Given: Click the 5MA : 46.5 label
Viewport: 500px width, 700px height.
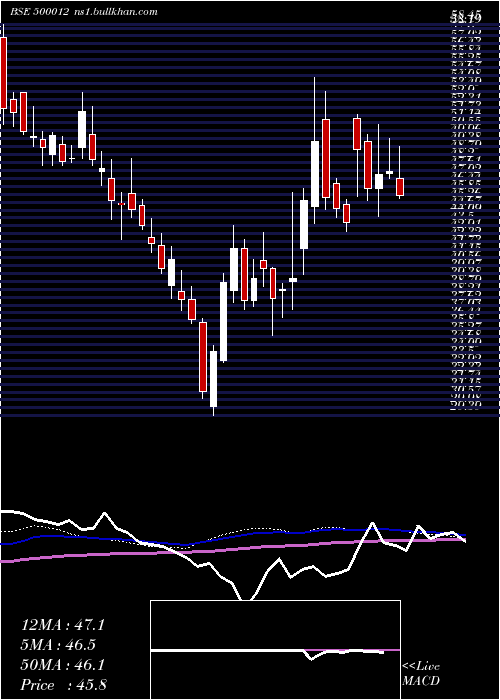Looking at the screenshot, I should tap(58, 645).
